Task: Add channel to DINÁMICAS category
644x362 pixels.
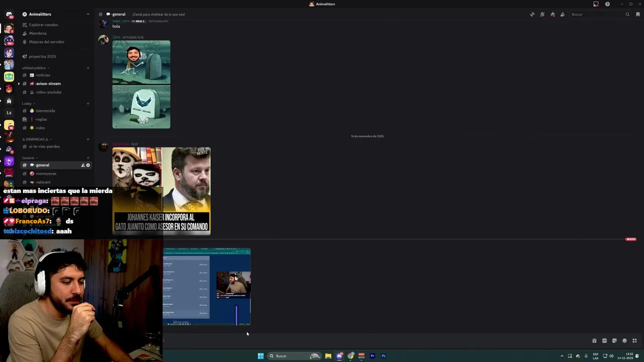Action: [x=88, y=139]
